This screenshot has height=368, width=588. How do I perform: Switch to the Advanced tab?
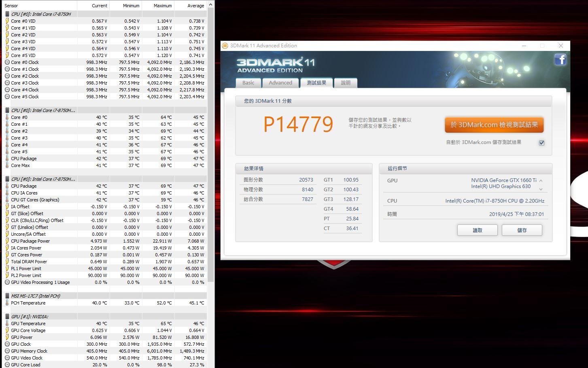(x=280, y=82)
